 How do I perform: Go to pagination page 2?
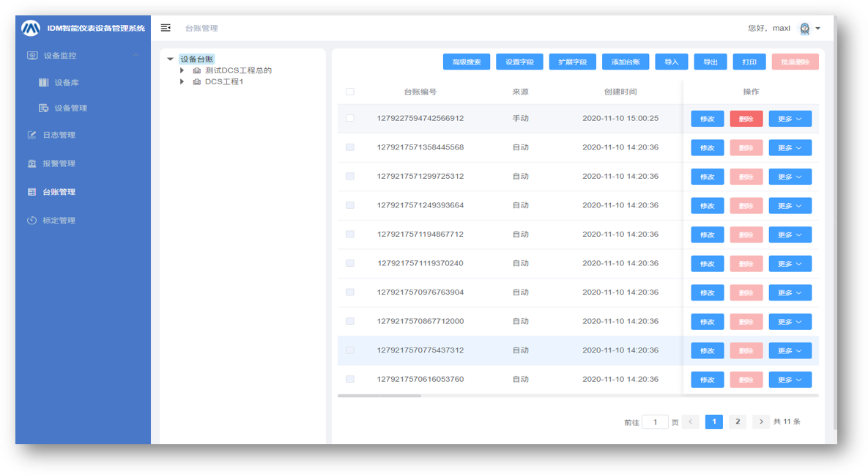point(738,421)
